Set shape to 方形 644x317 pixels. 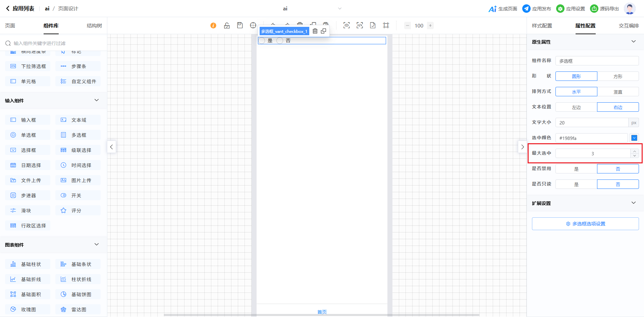pos(618,76)
